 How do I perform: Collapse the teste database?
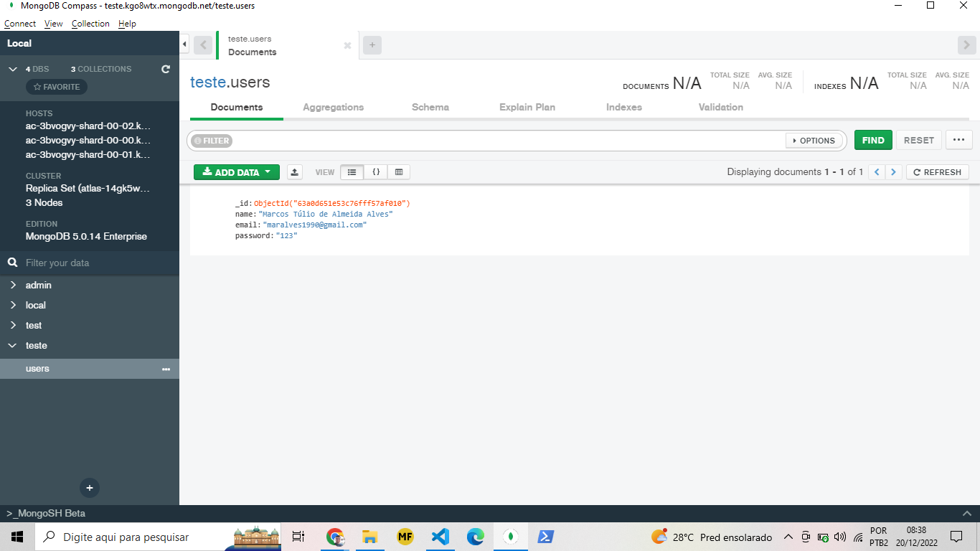tap(13, 345)
